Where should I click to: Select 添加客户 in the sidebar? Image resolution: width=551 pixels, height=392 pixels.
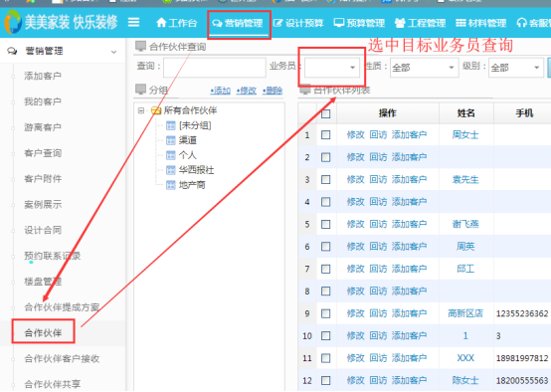[x=43, y=76]
